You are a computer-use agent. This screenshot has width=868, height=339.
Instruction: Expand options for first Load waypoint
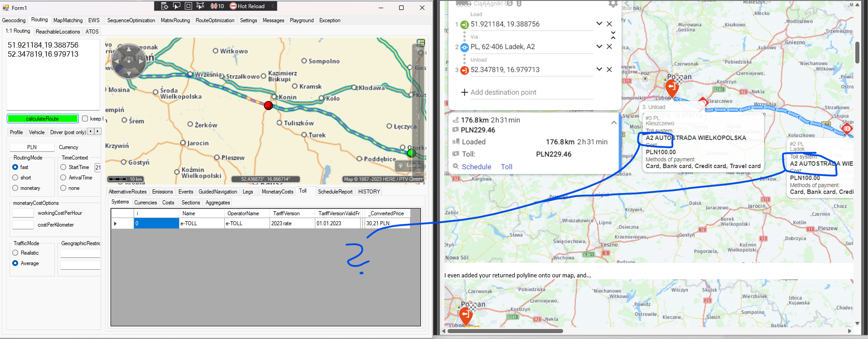(599, 24)
